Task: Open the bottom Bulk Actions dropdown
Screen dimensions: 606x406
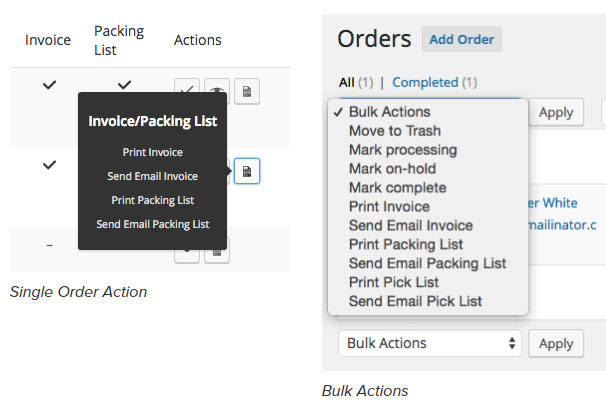Action: click(x=430, y=343)
